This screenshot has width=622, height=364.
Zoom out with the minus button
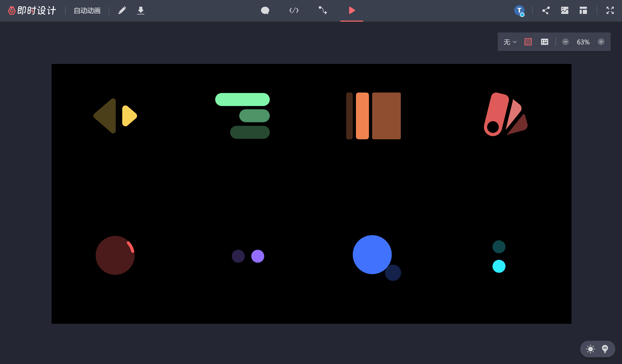pyautogui.click(x=565, y=42)
